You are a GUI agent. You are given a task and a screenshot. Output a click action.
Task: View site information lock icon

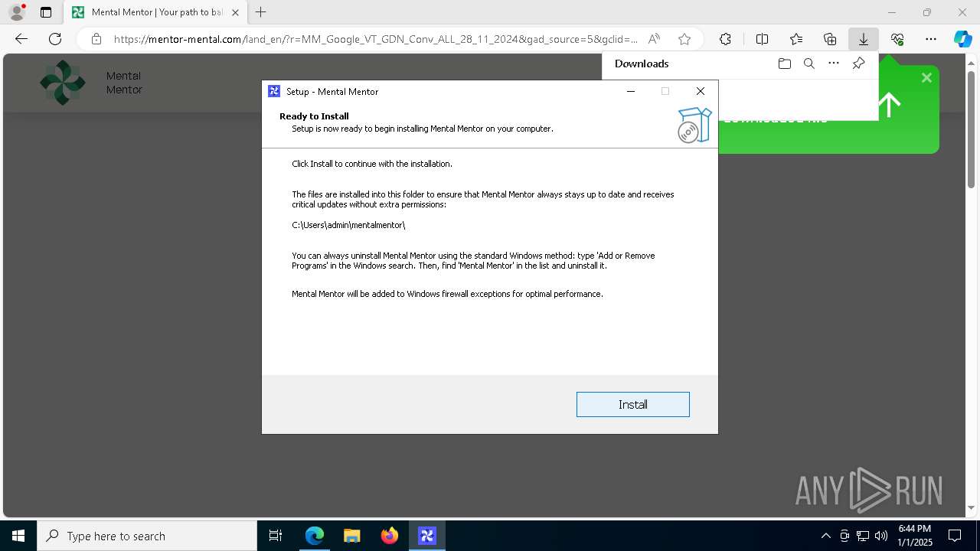coord(96,39)
